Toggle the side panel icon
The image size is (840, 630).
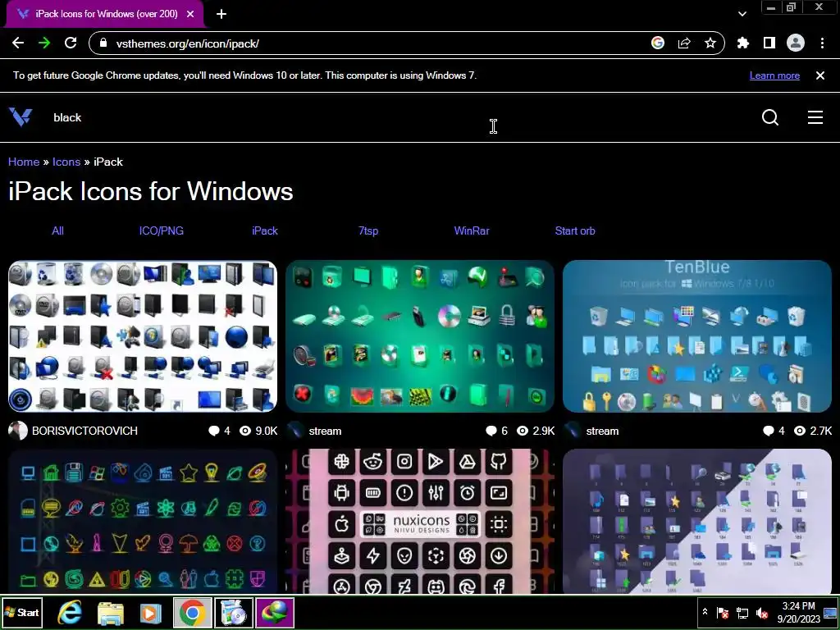(769, 43)
